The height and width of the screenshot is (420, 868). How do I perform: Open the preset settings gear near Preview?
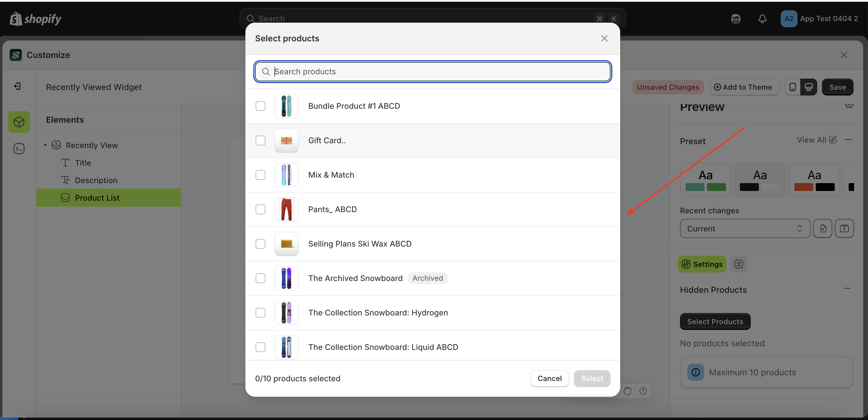pos(849,105)
